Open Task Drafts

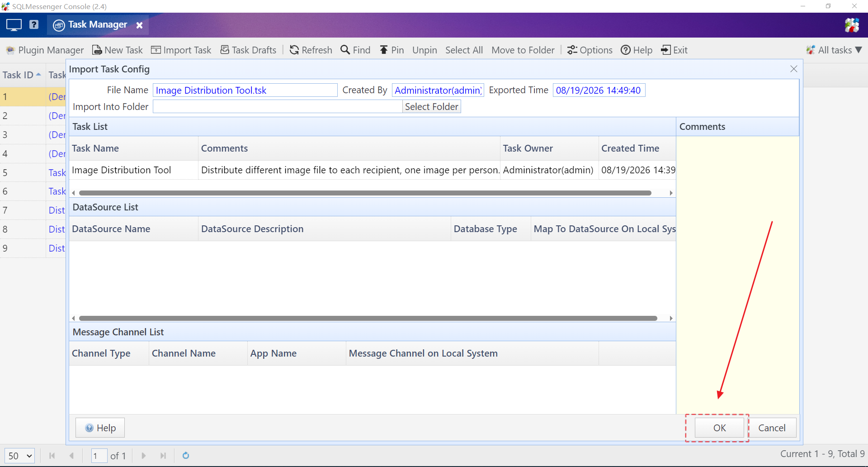pyautogui.click(x=248, y=50)
